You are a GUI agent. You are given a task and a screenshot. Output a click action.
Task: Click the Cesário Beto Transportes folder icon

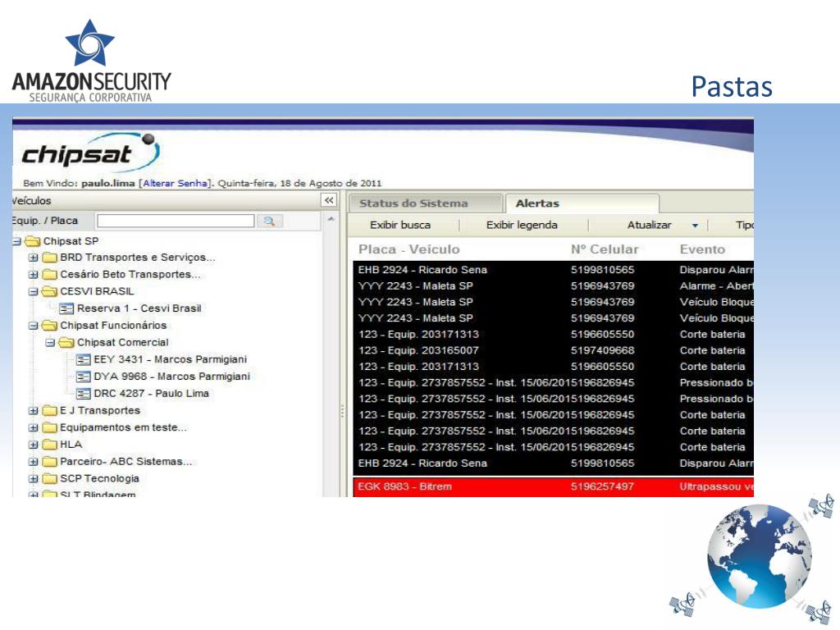coord(50,274)
